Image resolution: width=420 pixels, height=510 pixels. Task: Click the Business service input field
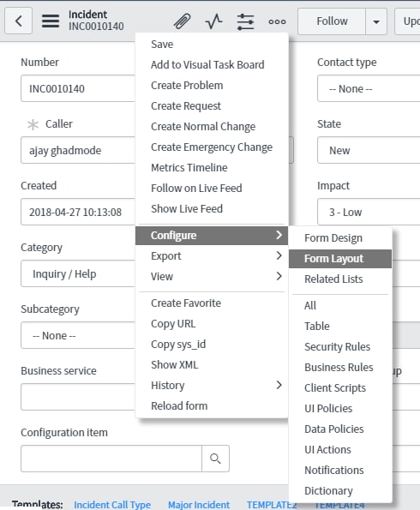tap(78, 397)
